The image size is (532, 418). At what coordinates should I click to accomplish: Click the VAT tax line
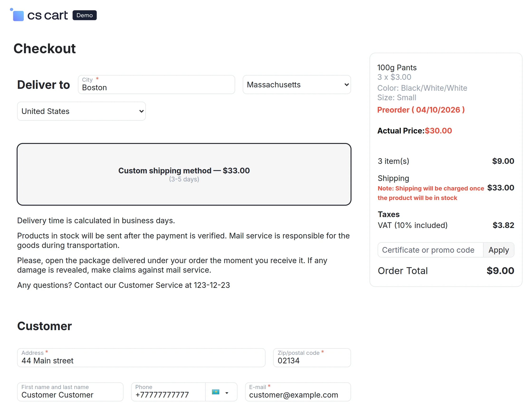coord(413,225)
